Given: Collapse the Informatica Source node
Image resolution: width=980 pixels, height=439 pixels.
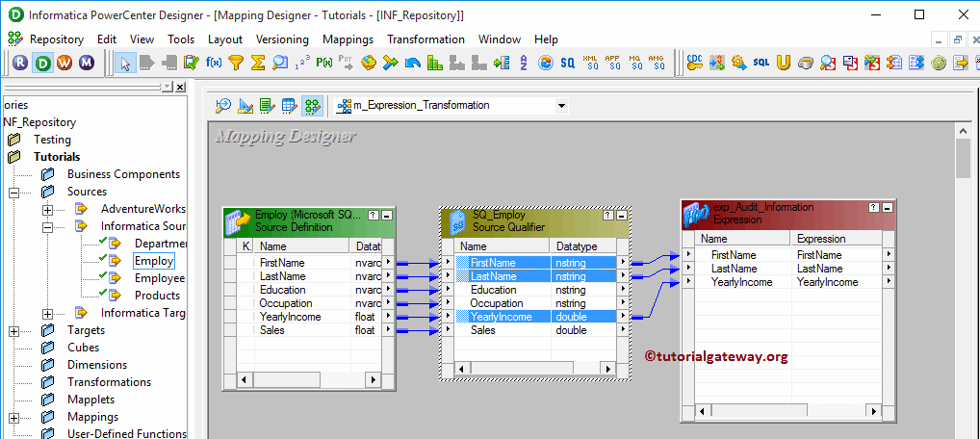Looking at the screenshot, I should 47,226.
